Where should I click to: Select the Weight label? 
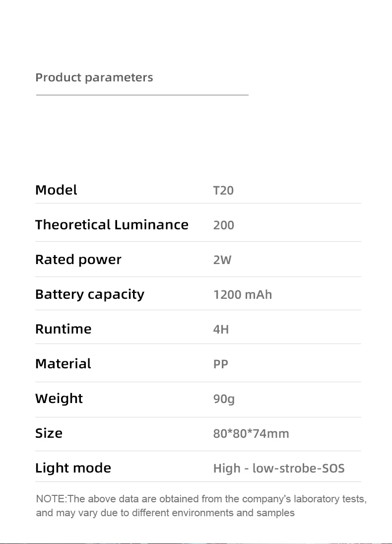[59, 398]
